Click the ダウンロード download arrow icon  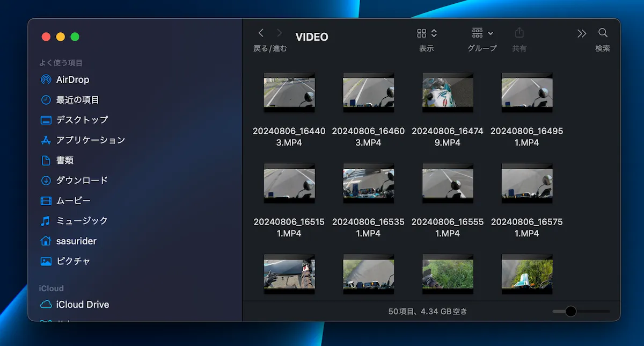pyautogui.click(x=46, y=181)
